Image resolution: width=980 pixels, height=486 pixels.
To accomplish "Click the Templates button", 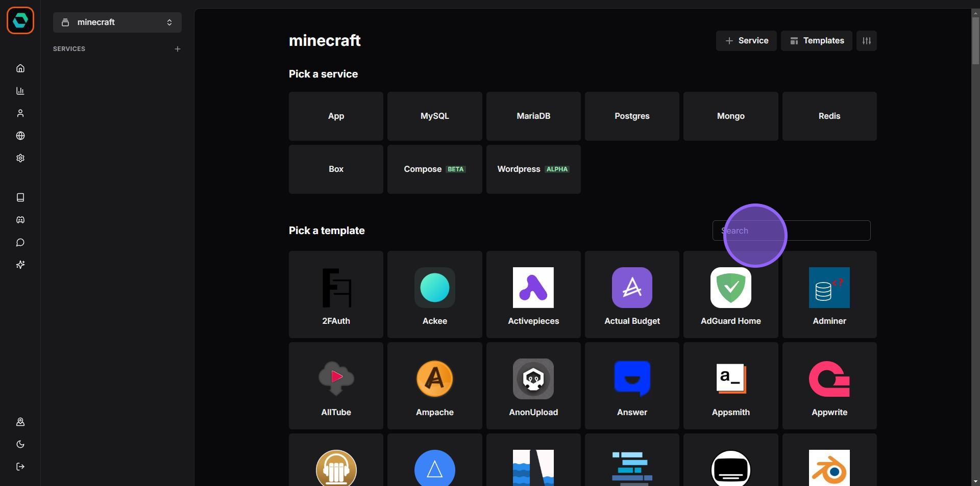I will (817, 41).
